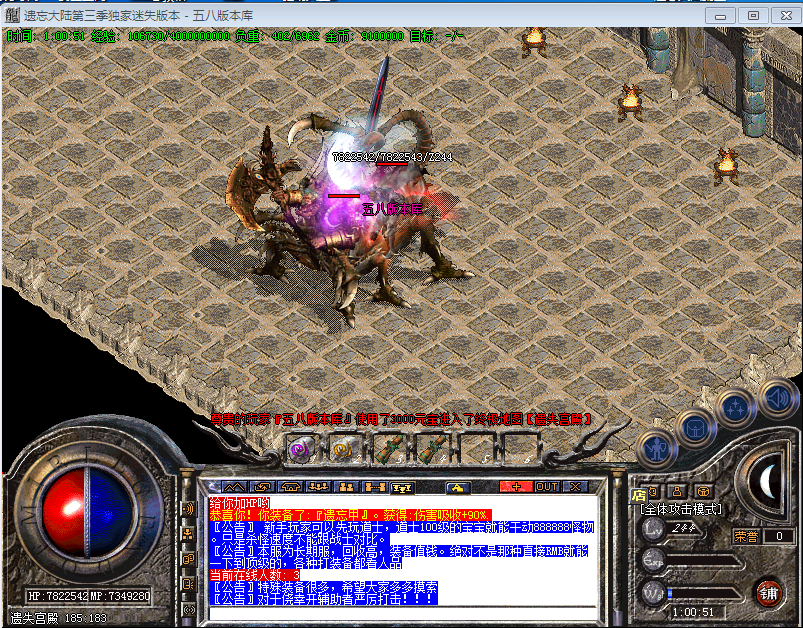Use the gold scroll in belt slot 2

click(x=344, y=450)
